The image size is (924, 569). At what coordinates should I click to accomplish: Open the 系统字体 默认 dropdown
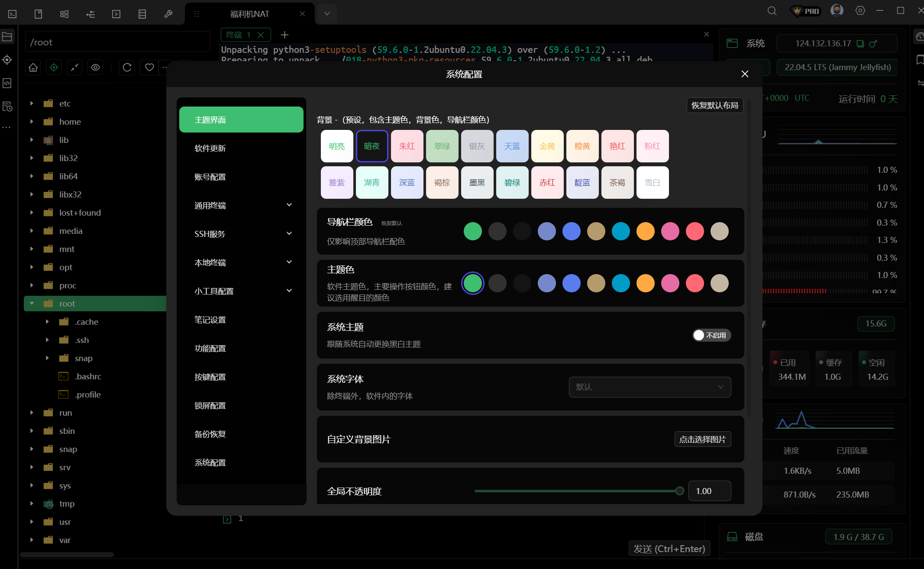649,387
